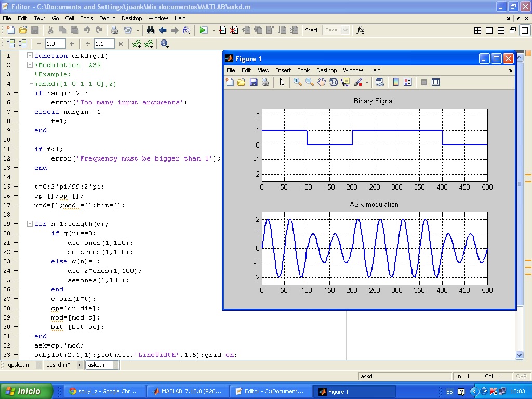Viewport: 532px width, 399px height.
Task: Clear all breakpoints with red X icon
Action: pos(234,30)
